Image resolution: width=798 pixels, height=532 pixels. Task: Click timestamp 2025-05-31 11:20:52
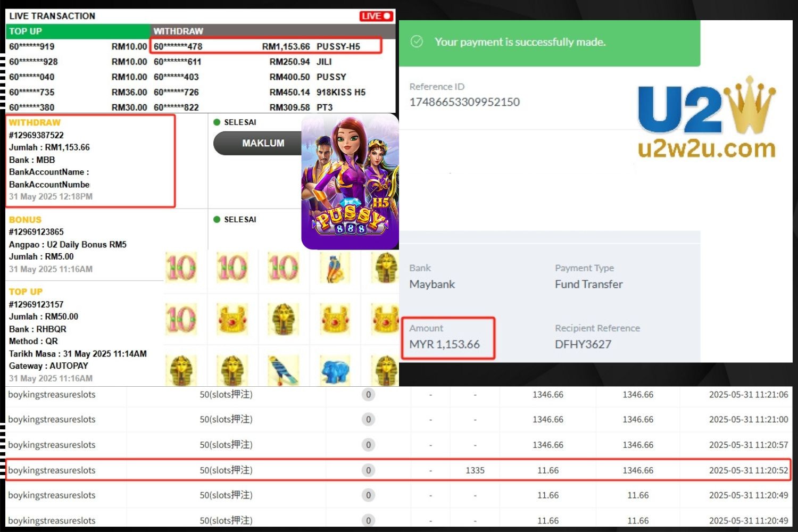749,470
